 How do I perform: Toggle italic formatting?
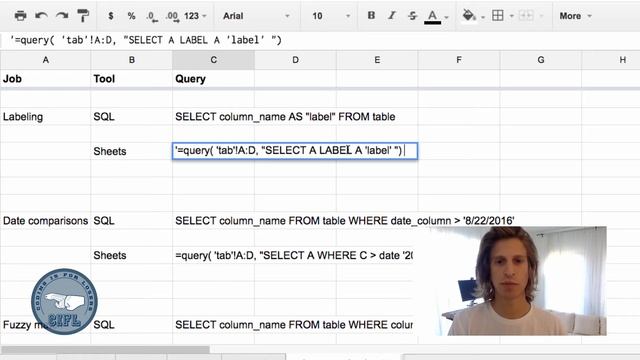[x=392, y=16]
